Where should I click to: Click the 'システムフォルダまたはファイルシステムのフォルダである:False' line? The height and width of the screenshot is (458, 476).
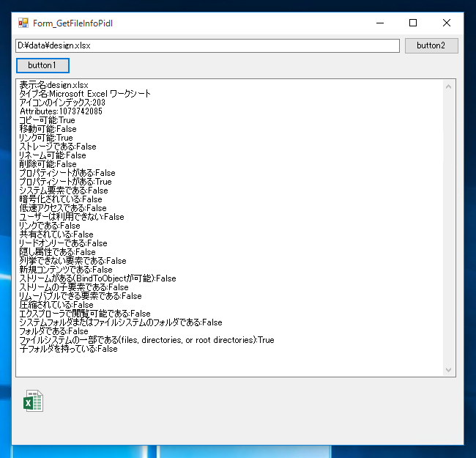[121, 322]
